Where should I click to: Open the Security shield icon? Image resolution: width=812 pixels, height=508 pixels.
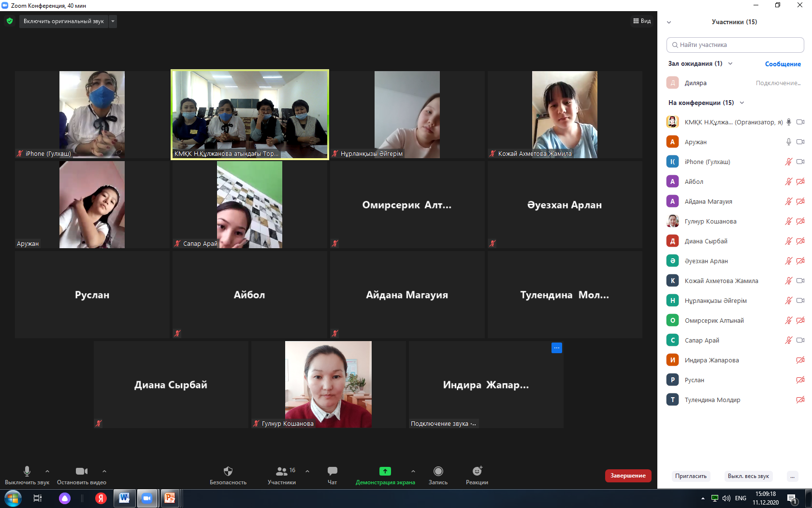(x=228, y=472)
